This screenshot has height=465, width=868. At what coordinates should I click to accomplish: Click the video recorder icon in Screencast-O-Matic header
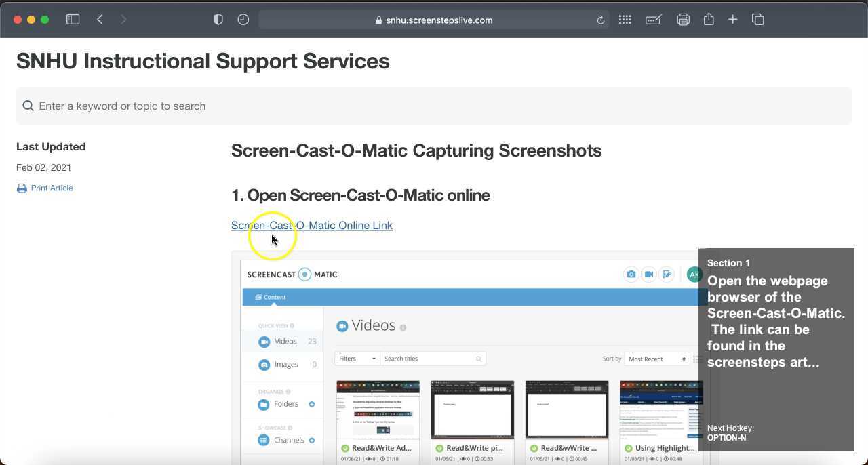[648, 274]
